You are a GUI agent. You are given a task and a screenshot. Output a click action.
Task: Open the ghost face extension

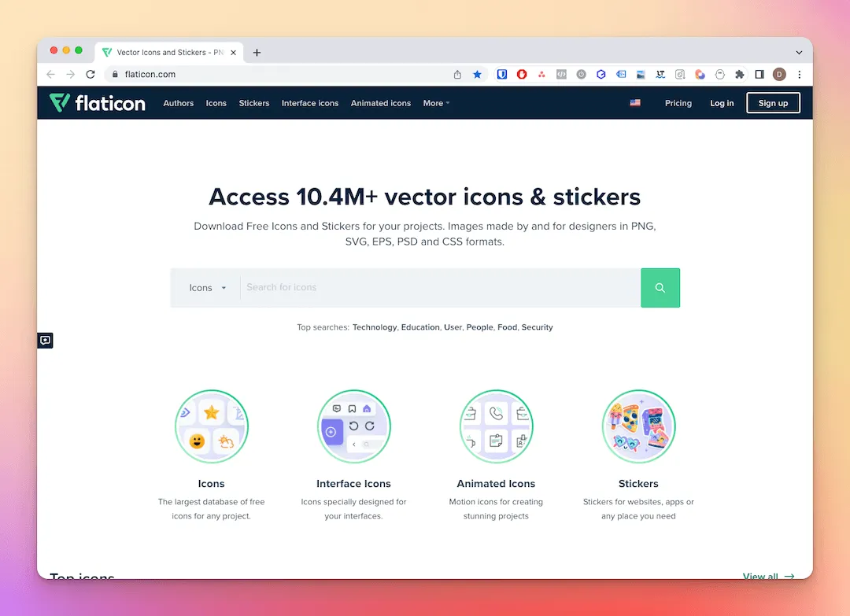coord(720,74)
